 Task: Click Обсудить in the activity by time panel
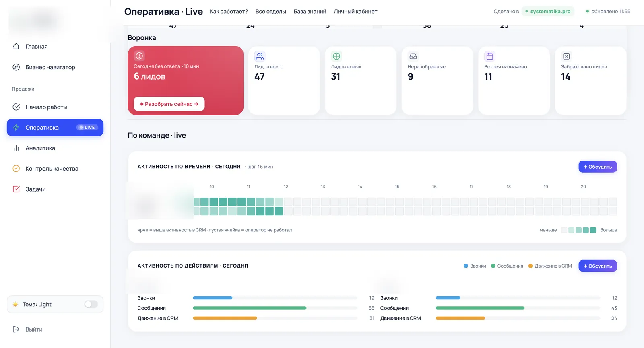[x=598, y=167]
